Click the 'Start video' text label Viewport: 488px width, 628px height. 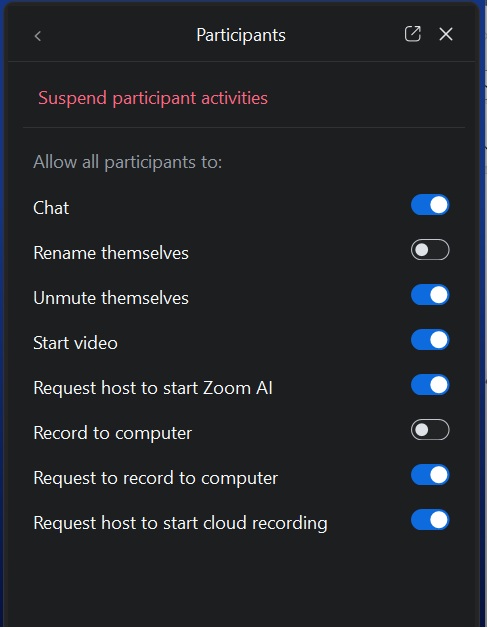(x=75, y=343)
